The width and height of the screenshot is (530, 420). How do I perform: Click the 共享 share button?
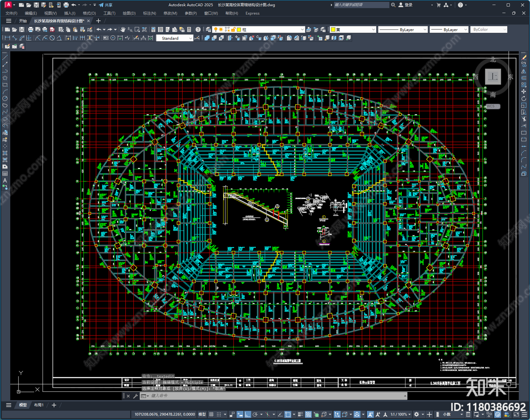click(x=106, y=5)
